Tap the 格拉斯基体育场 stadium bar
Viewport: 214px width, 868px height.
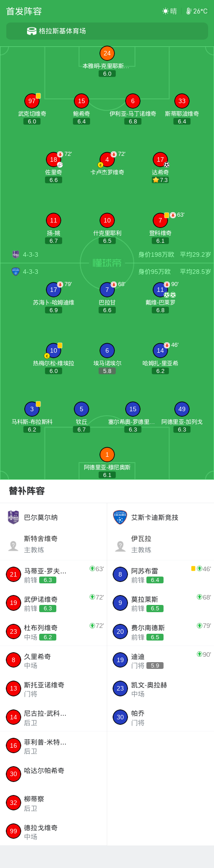pyautogui.click(x=107, y=31)
